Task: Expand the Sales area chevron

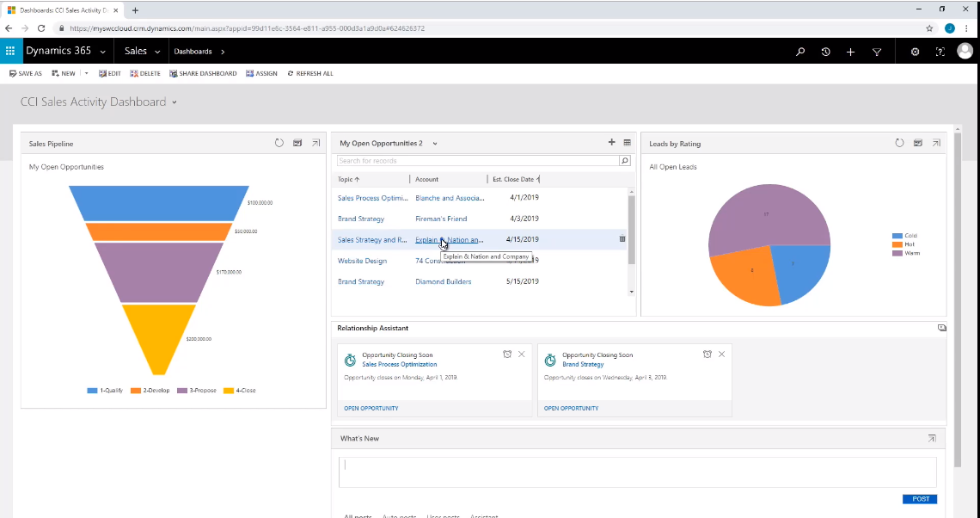Action: coord(157,52)
